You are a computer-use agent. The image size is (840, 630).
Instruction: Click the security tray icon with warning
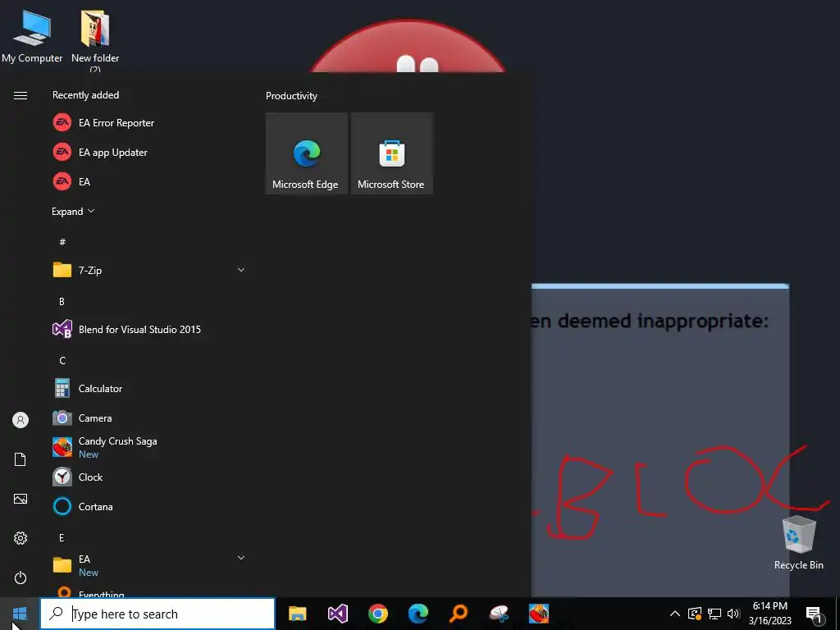pos(695,614)
